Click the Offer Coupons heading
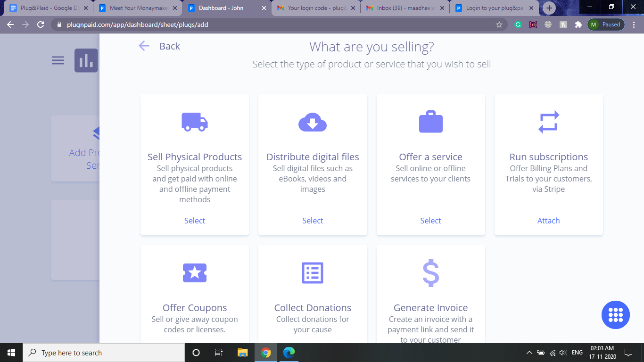The width and height of the screenshot is (644, 362). (195, 308)
